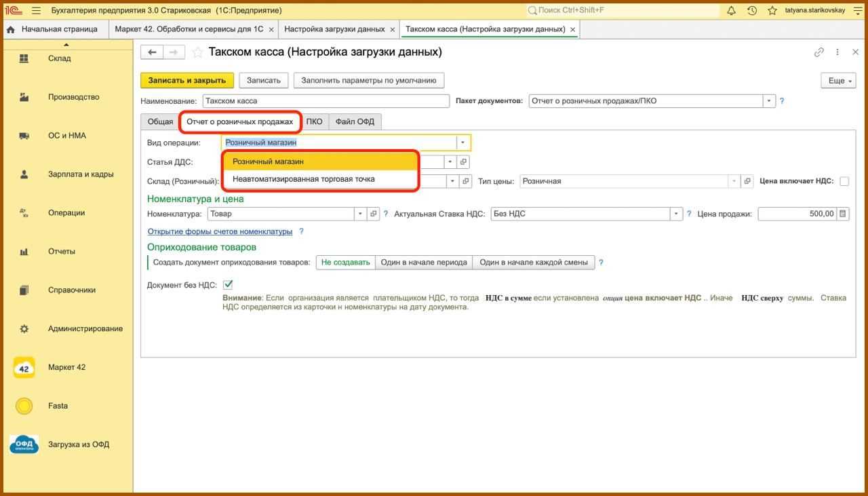Select Один в начале периода
This screenshot has width=868, height=496.
point(424,263)
